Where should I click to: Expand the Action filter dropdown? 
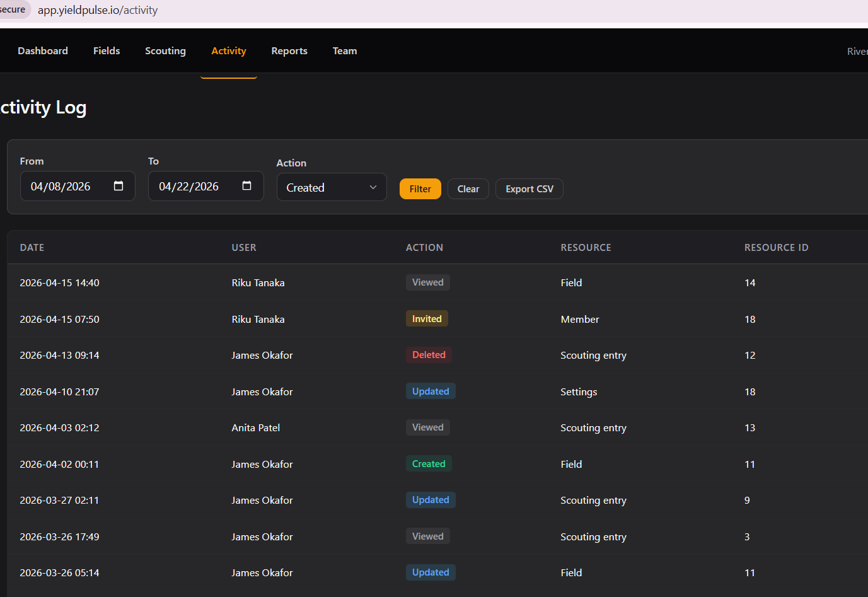click(x=331, y=187)
